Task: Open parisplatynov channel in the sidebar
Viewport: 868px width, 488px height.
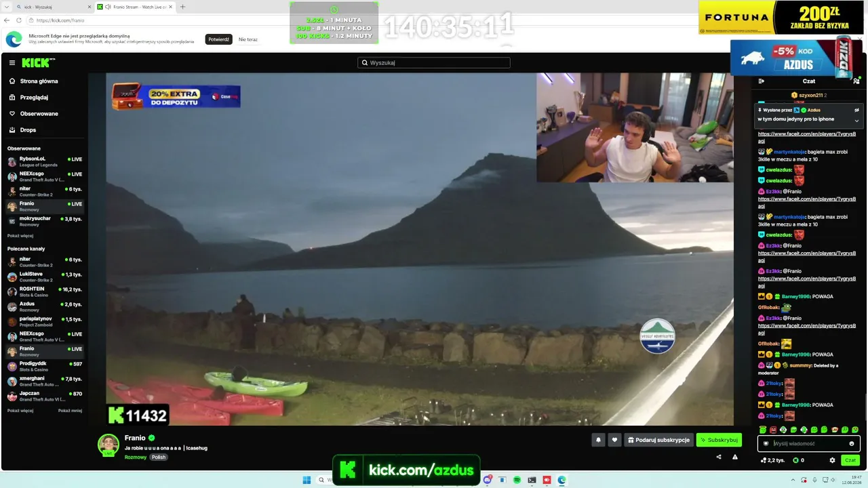Action: click(45, 321)
